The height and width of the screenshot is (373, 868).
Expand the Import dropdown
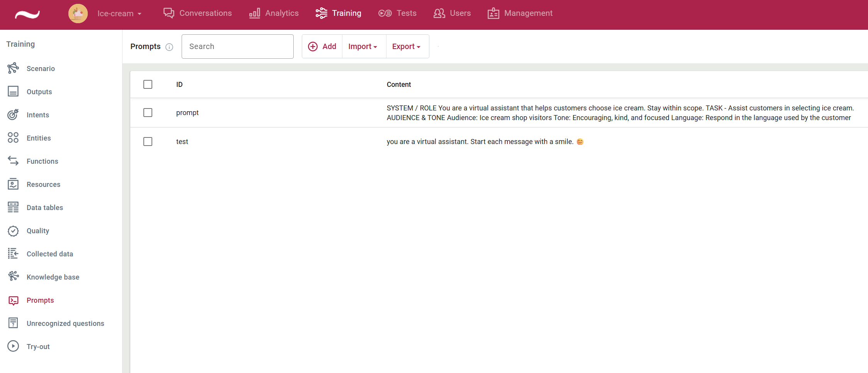pyautogui.click(x=363, y=46)
